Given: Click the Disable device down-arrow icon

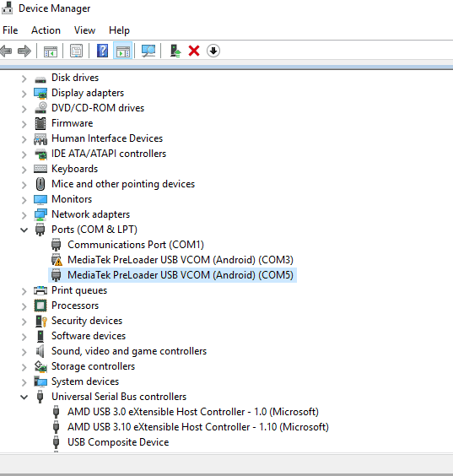Looking at the screenshot, I should [213, 51].
